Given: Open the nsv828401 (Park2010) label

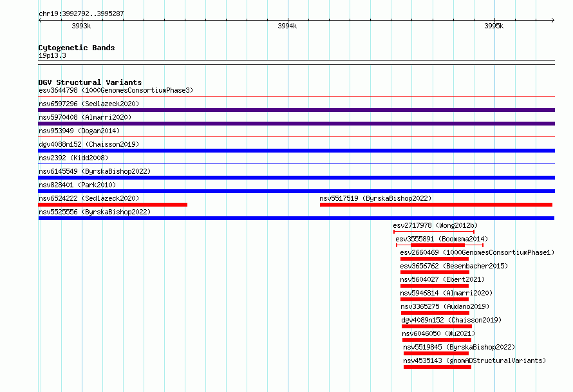Looking at the screenshot, I should pos(77,185).
